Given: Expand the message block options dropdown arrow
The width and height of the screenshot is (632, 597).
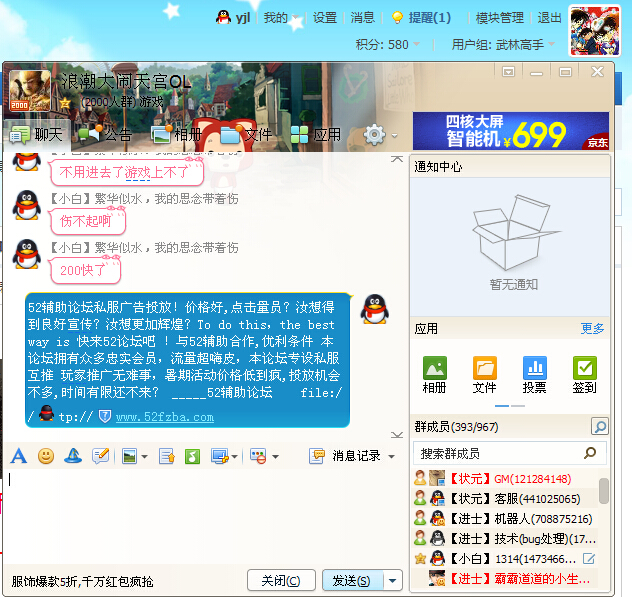Looking at the screenshot, I should [x=275, y=457].
